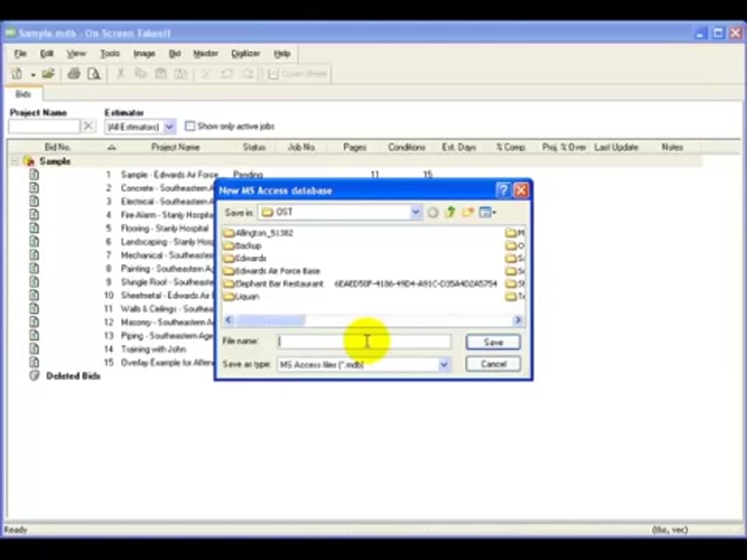Select the Edwards folder
This screenshot has height=560, width=747.
coord(245,258)
